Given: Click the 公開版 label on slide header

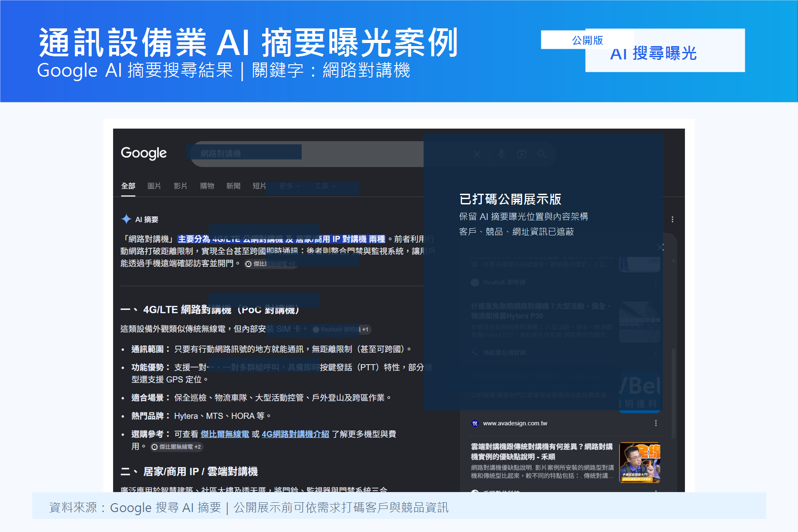Looking at the screenshot, I should click(587, 40).
